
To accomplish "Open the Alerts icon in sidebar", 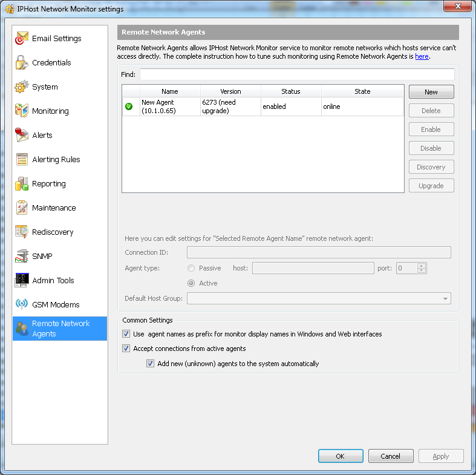I will coord(22,136).
